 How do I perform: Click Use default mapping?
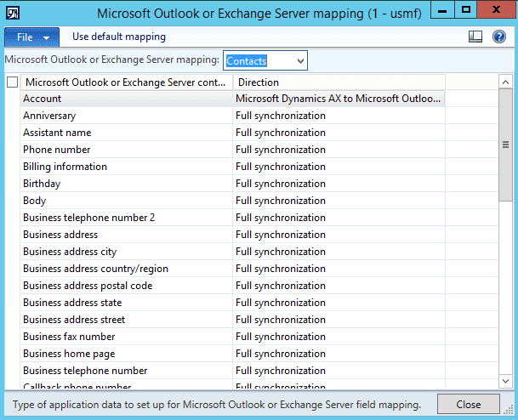(119, 37)
